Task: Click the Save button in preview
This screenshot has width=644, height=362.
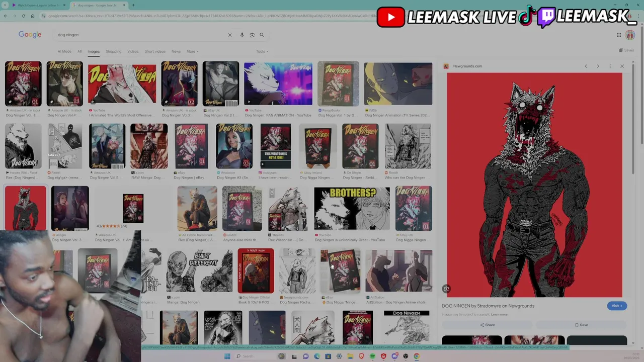Action: tap(581, 325)
